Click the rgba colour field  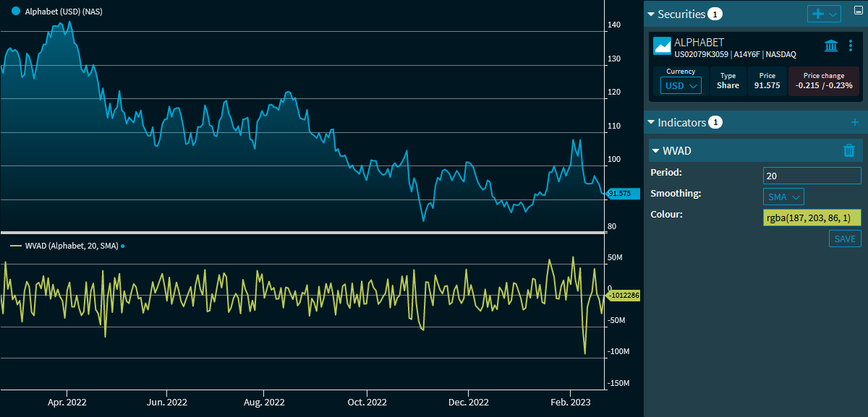coord(812,218)
